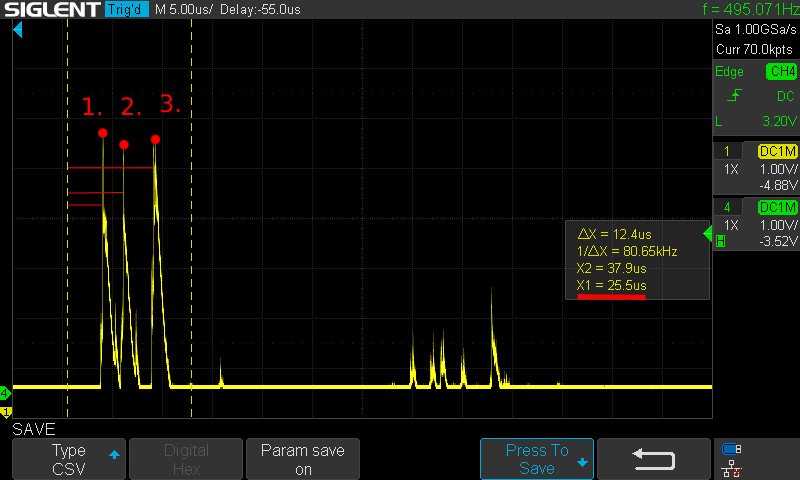The width and height of the screenshot is (800, 480).
Task: Click the trigger level 3.20V value
Action: [779, 121]
